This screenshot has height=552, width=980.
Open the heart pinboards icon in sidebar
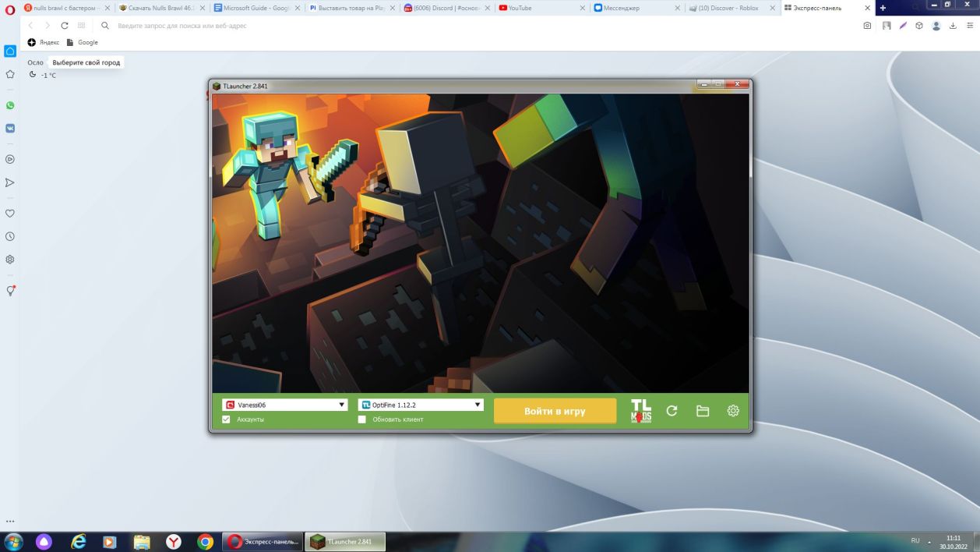click(10, 213)
